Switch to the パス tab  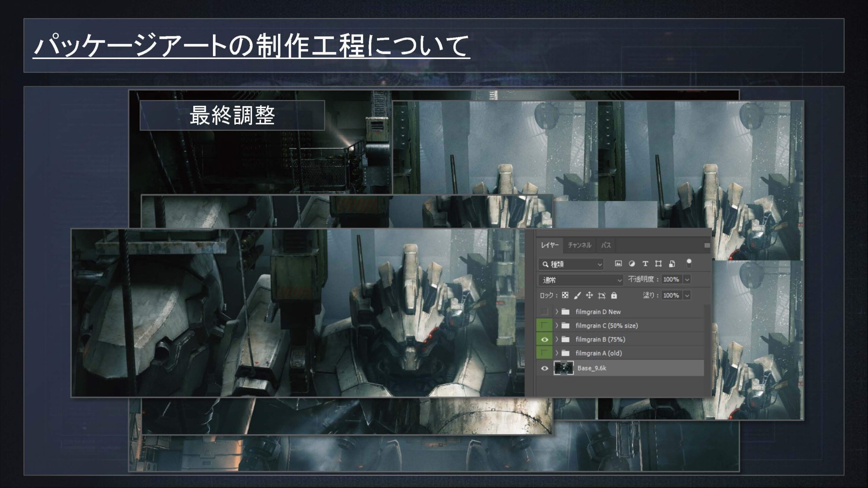pos(606,245)
